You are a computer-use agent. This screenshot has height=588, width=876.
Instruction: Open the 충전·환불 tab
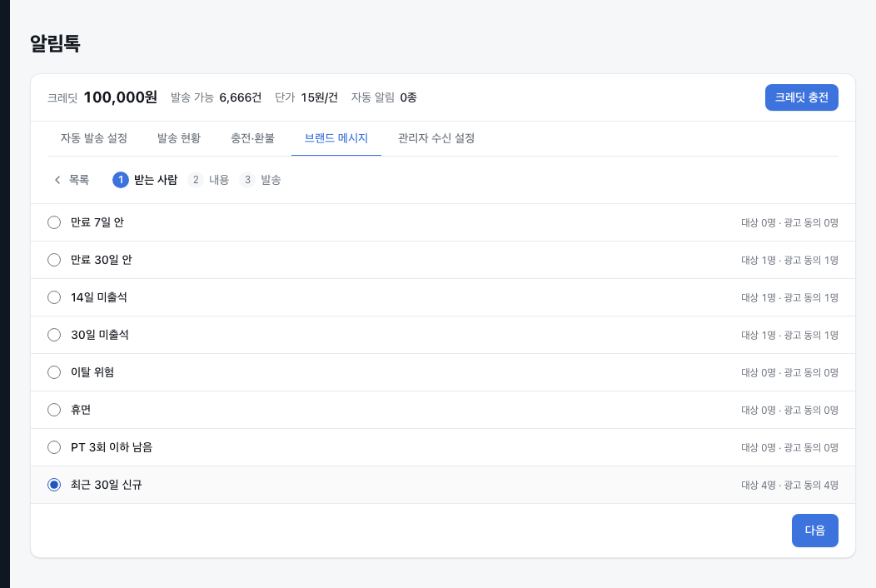point(252,138)
